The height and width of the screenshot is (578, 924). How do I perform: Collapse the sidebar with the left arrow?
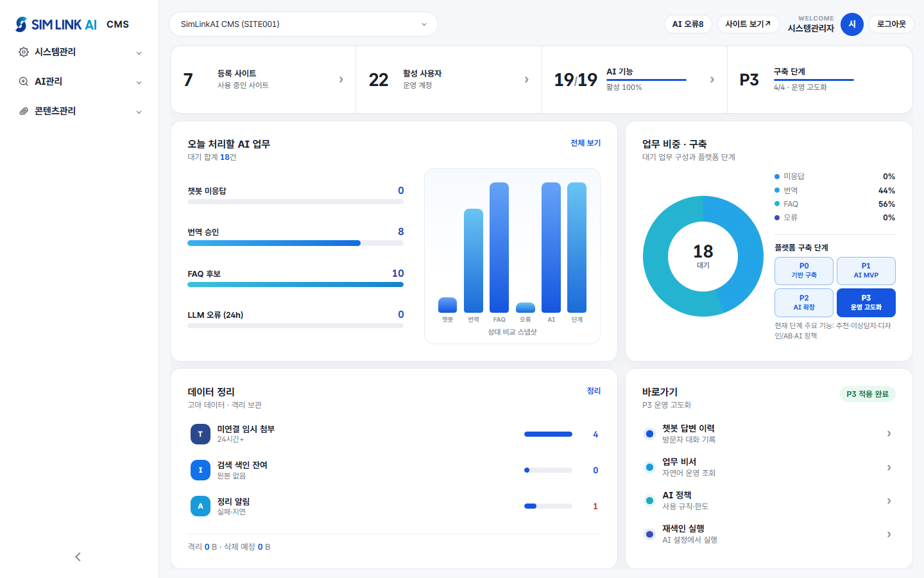(78, 557)
